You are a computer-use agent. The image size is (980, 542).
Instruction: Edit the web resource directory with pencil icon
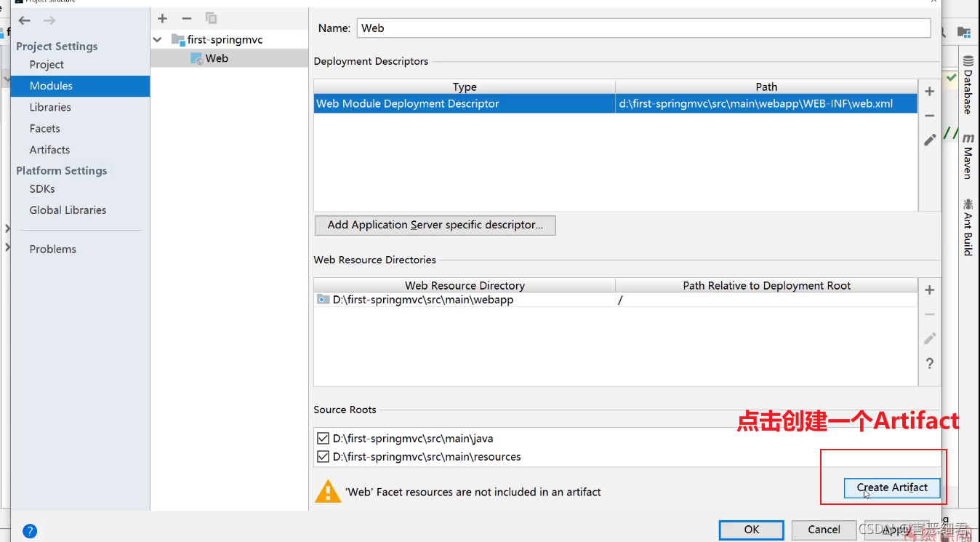point(929,338)
